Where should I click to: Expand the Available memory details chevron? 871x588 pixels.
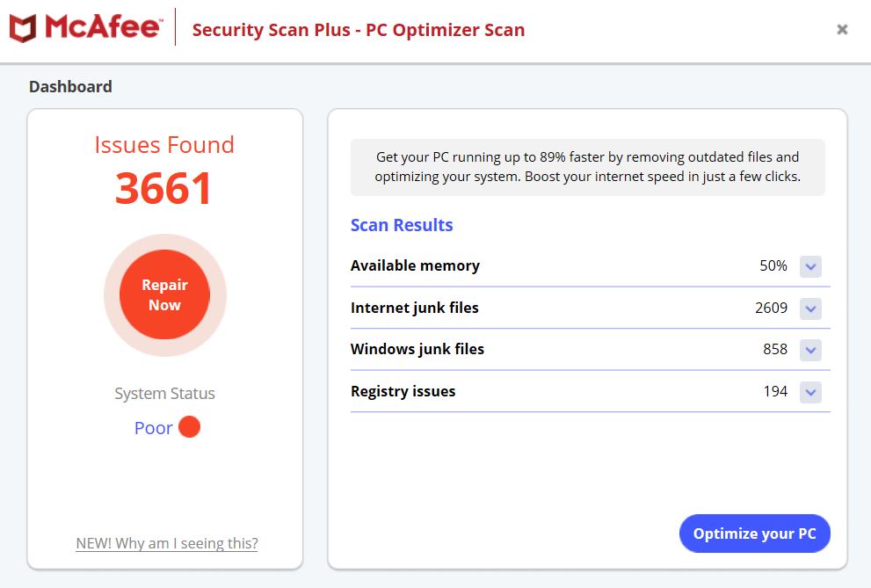[x=810, y=266]
